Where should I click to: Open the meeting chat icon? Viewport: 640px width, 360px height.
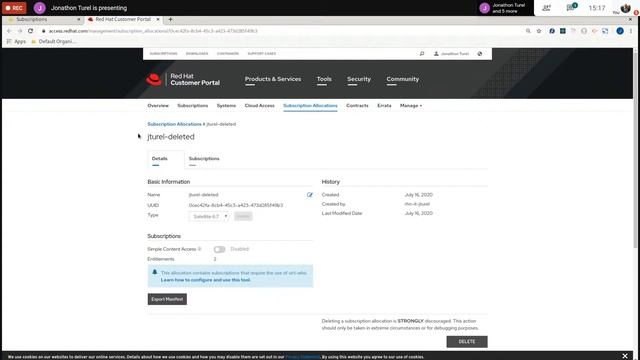pos(571,7)
